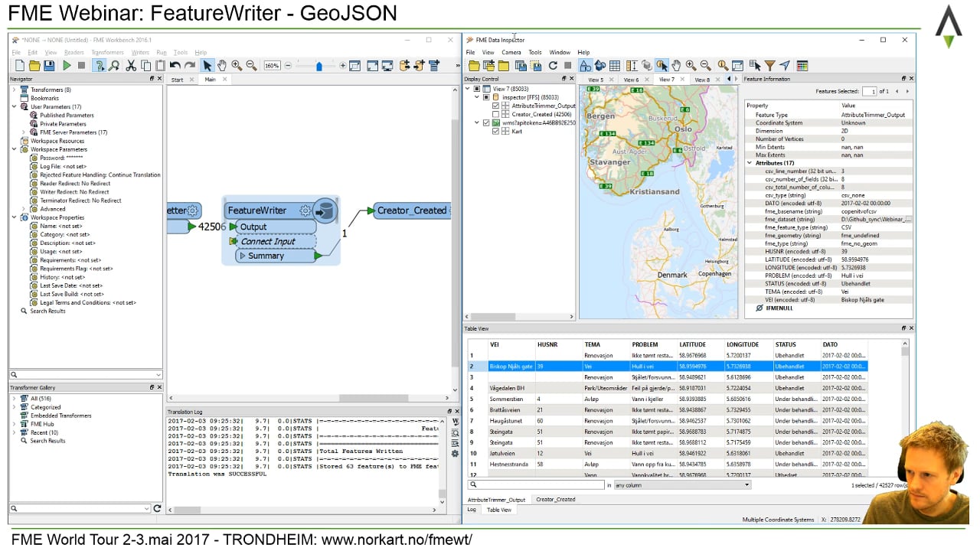
Task: Click canvas zoom minus button
Action: 288,66
